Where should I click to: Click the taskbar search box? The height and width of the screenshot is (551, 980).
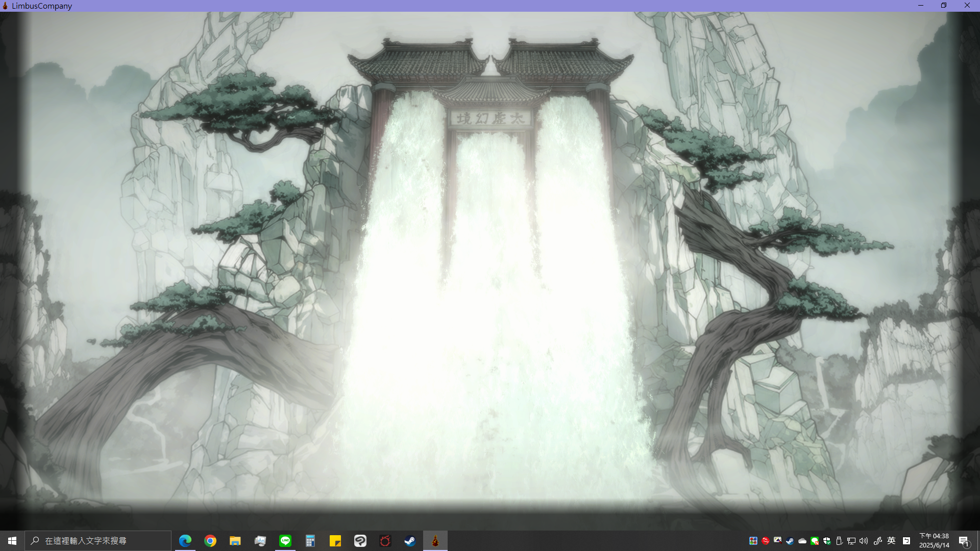coord(98,541)
